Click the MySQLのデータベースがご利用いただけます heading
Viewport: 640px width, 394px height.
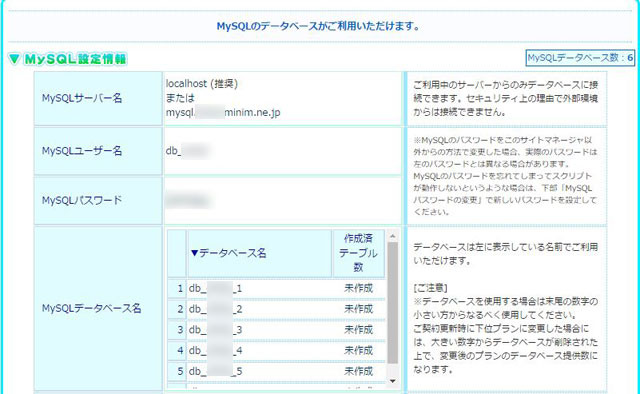pyautogui.click(x=318, y=27)
